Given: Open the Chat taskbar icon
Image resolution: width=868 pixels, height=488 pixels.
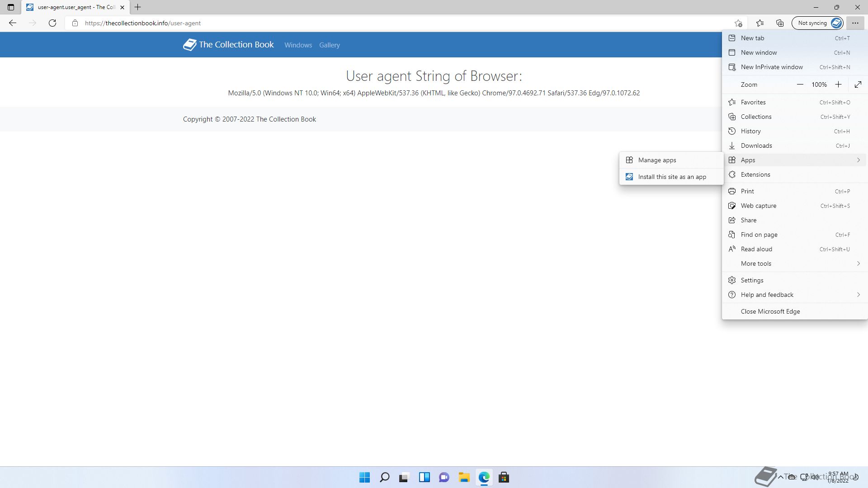Looking at the screenshot, I should (x=444, y=477).
